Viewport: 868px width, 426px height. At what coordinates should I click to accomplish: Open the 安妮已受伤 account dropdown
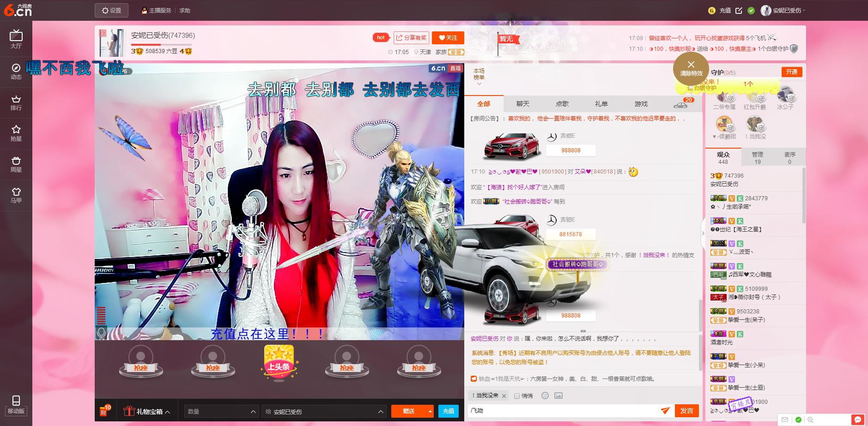[x=783, y=10]
